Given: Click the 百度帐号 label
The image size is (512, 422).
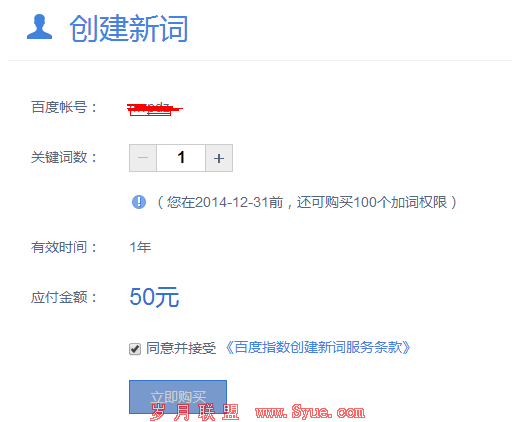Looking at the screenshot, I should coord(64,107).
